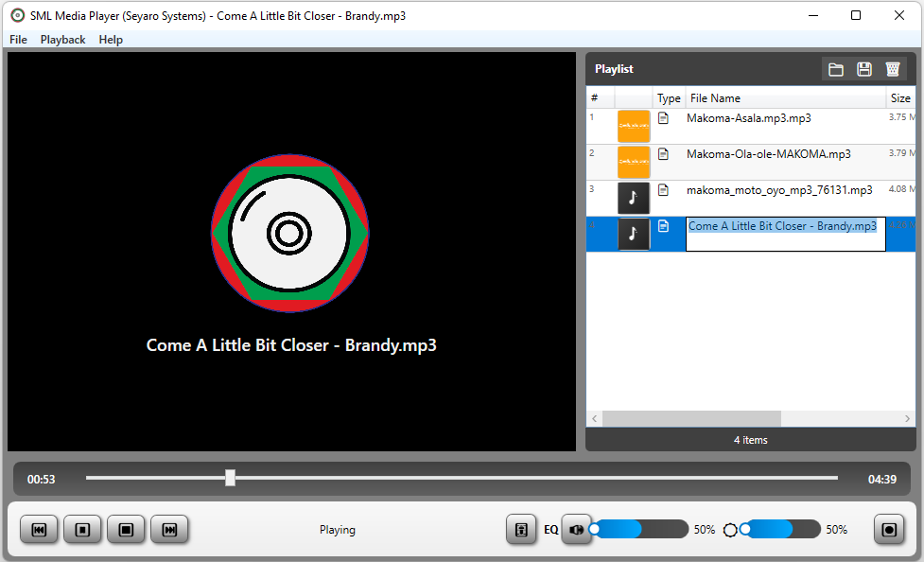Skip to the next track

tap(169, 529)
